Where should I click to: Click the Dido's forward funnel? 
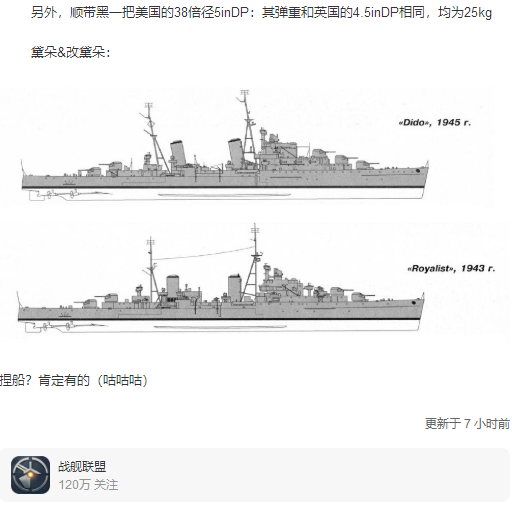pyautogui.click(x=236, y=153)
